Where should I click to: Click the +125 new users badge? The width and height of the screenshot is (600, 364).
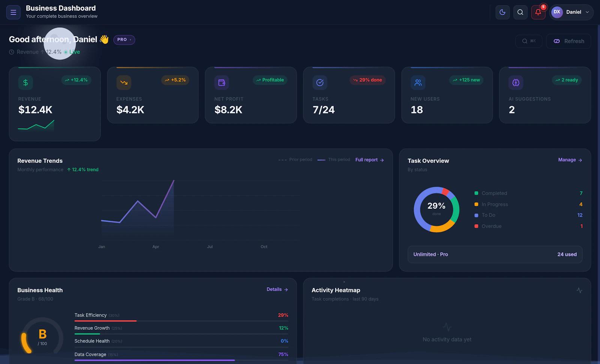pyautogui.click(x=466, y=80)
